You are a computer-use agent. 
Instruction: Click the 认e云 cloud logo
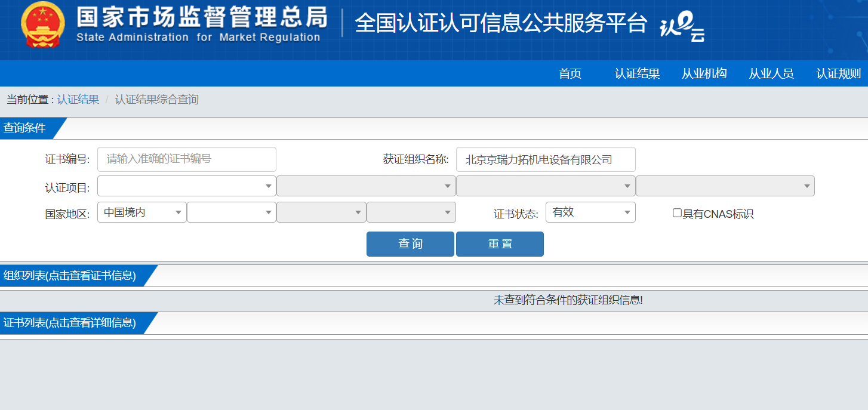pyautogui.click(x=682, y=27)
